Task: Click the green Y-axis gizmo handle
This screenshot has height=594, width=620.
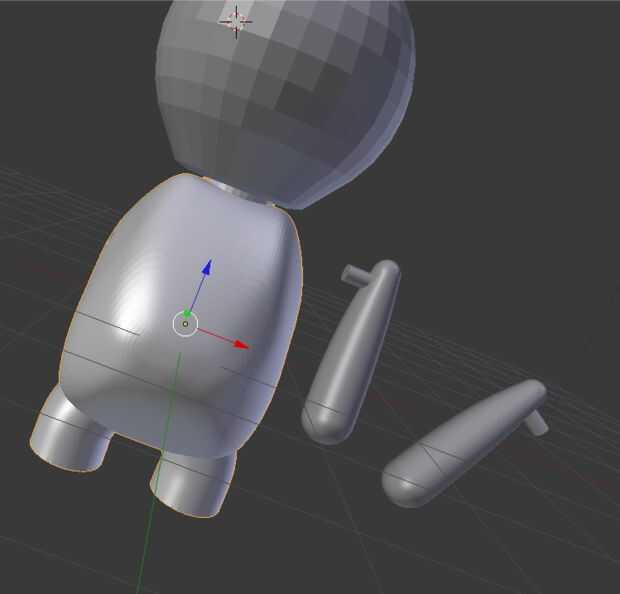Action: [187, 314]
